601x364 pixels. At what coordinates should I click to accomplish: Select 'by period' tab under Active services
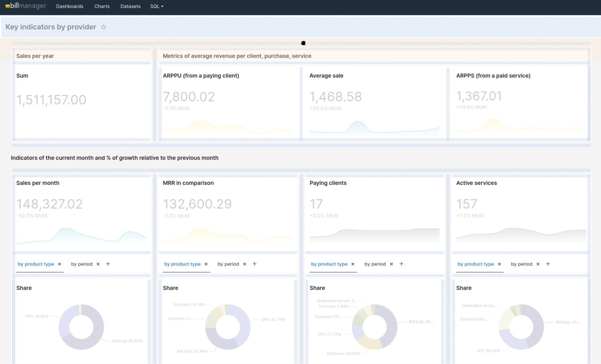point(522,264)
